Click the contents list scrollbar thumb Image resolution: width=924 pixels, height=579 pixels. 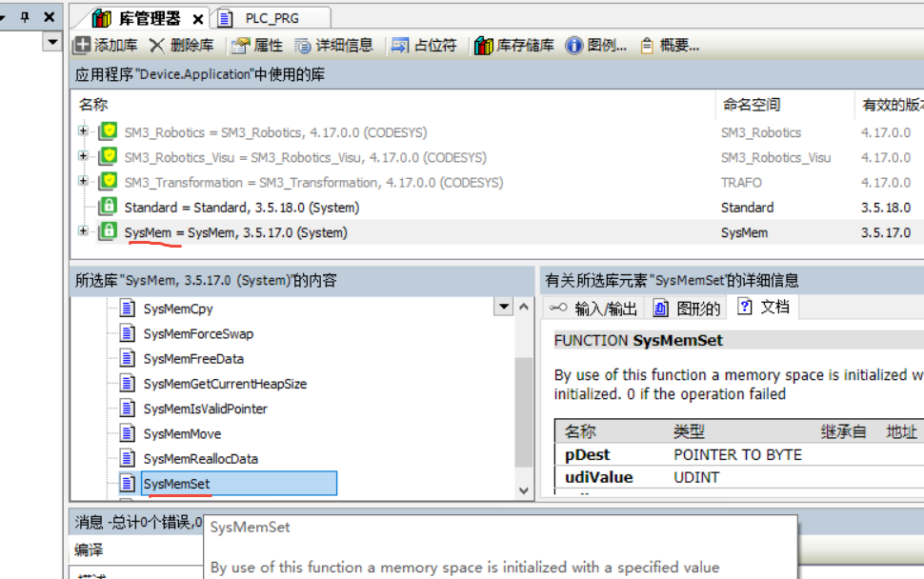pyautogui.click(x=523, y=411)
